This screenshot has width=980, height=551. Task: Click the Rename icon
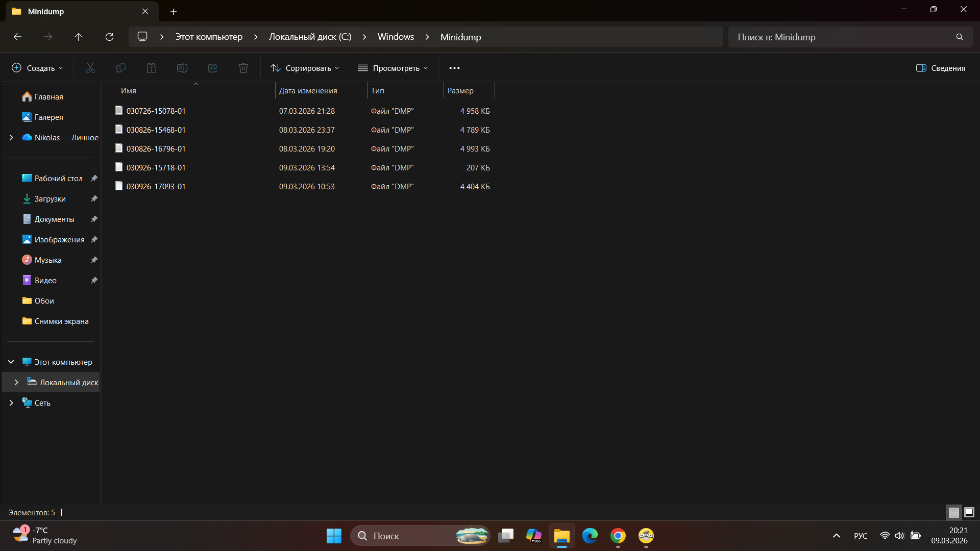point(182,68)
